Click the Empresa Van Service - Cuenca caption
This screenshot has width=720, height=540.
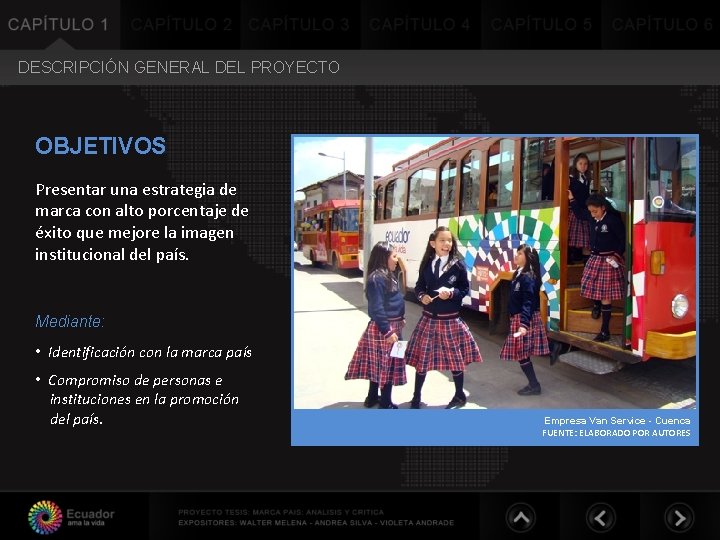(617, 420)
